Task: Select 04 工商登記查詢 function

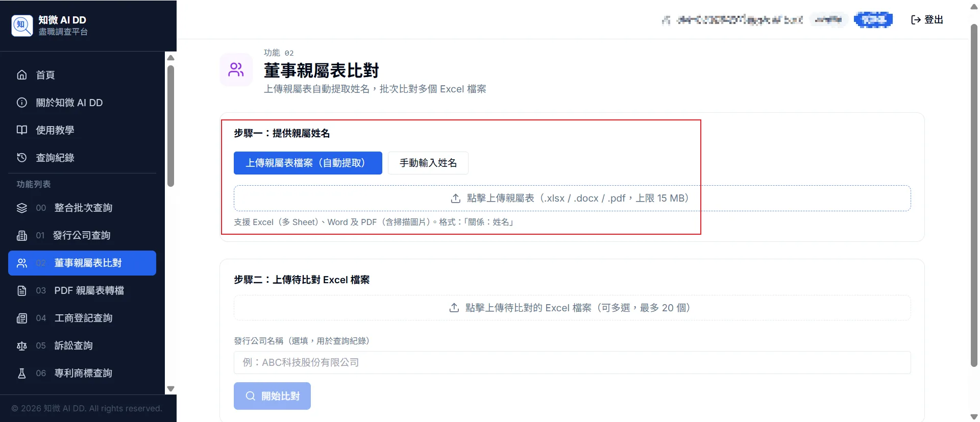Action: click(x=82, y=318)
